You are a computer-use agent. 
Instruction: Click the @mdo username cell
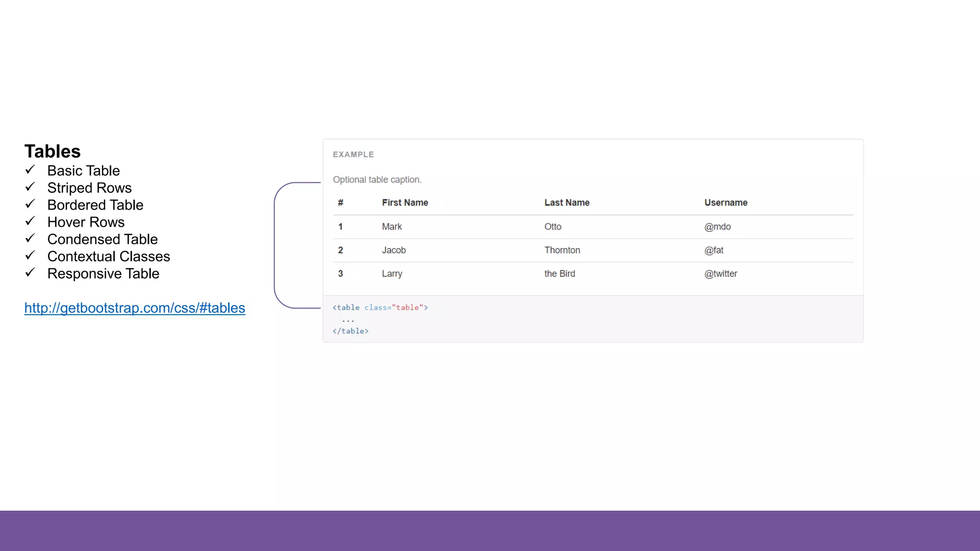tap(717, 227)
